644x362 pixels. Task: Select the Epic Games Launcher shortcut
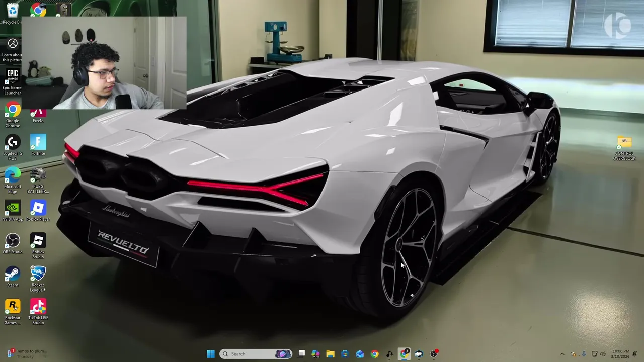[12, 82]
